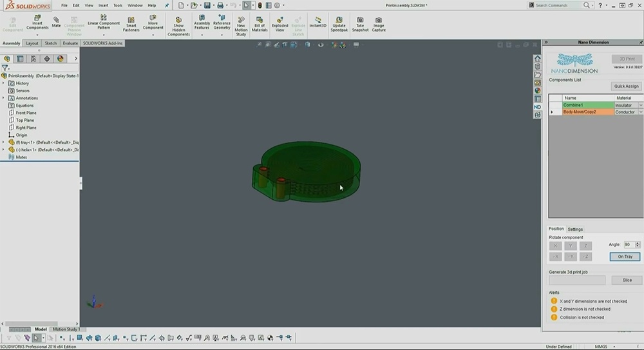Expand the helix<1> component node

tap(3, 150)
